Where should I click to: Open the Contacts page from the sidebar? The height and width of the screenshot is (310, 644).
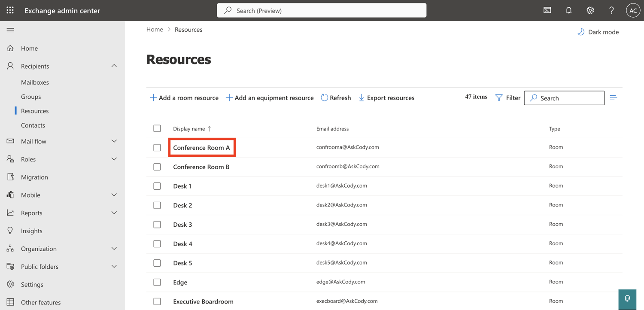tap(33, 125)
